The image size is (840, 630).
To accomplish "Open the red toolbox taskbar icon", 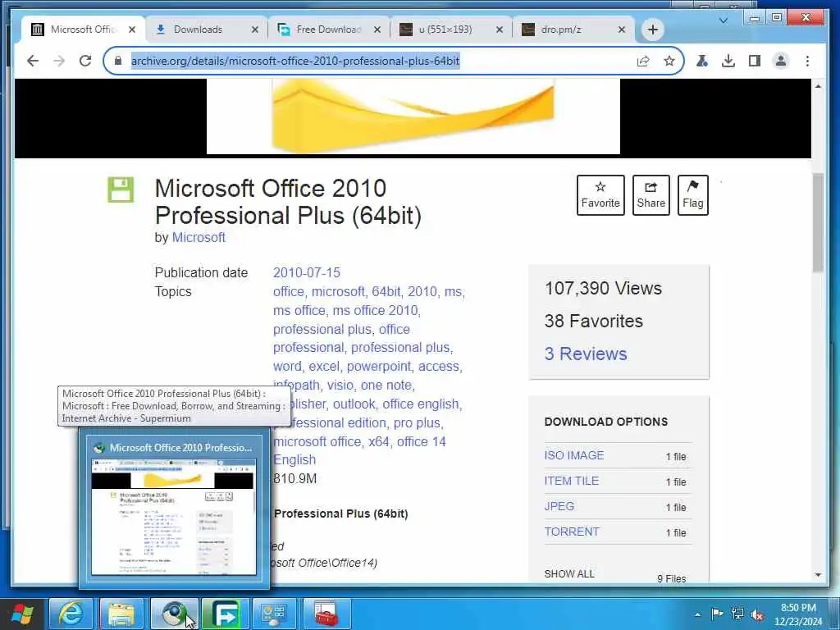I will coord(326,614).
